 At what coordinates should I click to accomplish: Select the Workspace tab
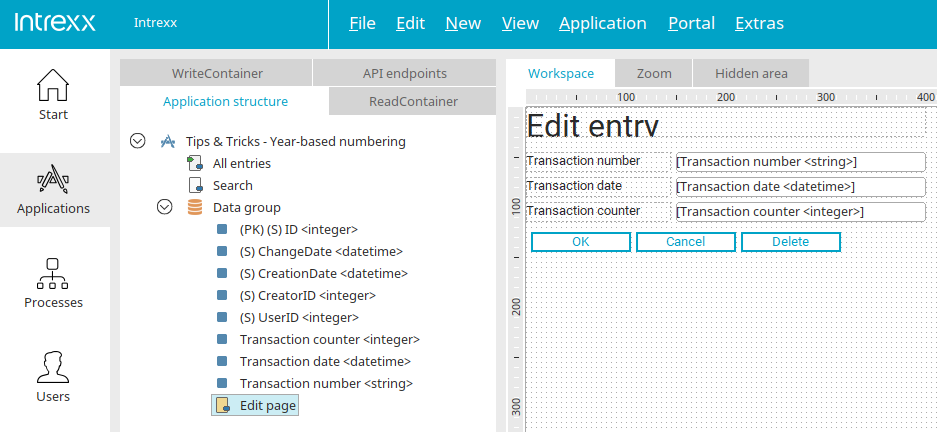click(561, 73)
